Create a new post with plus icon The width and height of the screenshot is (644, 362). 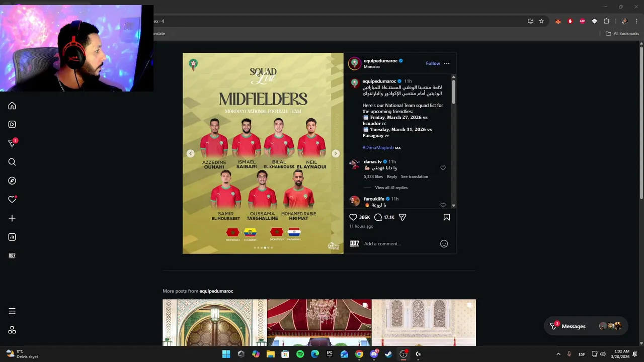(12, 218)
